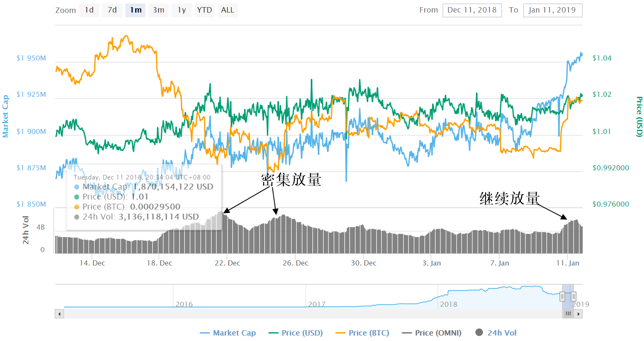
Task: Click the Market Cap axis title
Action: pos(5,116)
